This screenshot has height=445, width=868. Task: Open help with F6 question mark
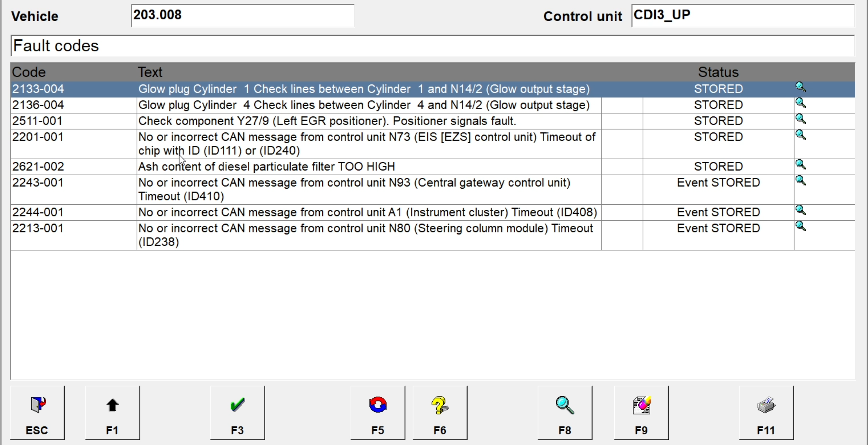[x=440, y=413]
